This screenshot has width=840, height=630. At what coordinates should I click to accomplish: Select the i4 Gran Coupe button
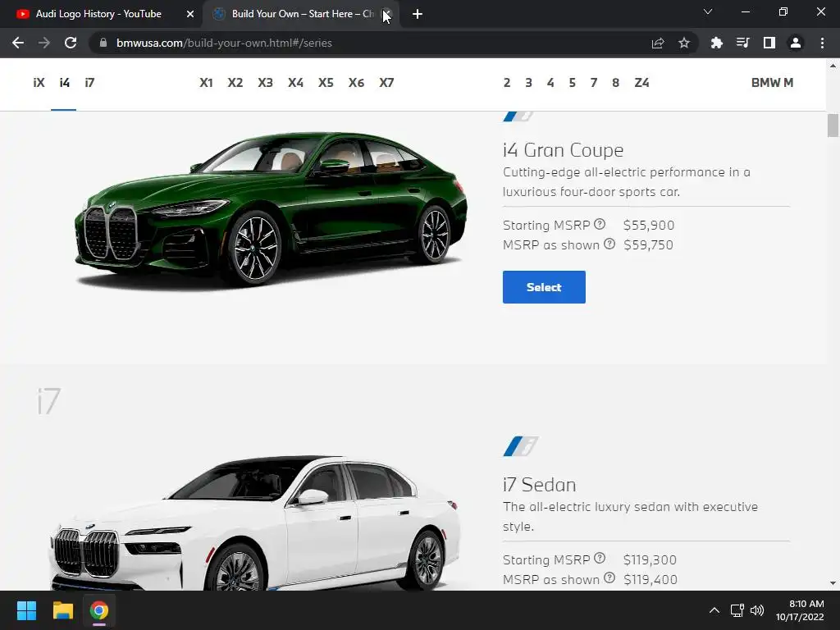tap(544, 287)
